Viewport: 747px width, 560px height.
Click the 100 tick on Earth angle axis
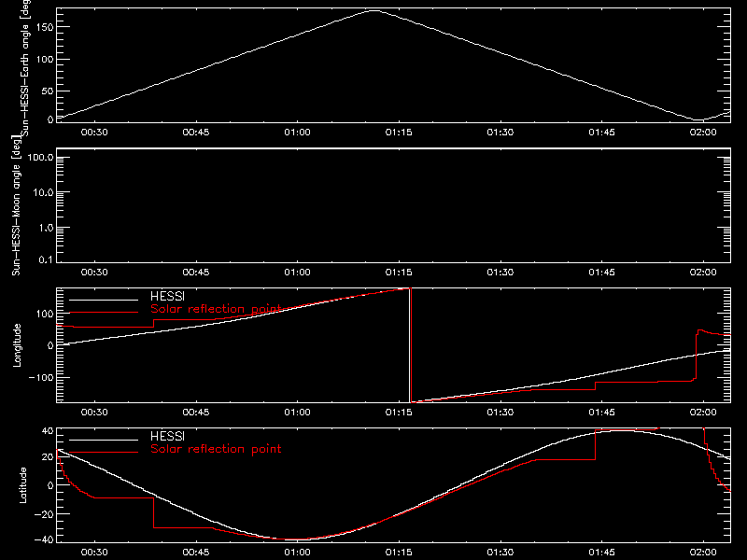(x=45, y=59)
